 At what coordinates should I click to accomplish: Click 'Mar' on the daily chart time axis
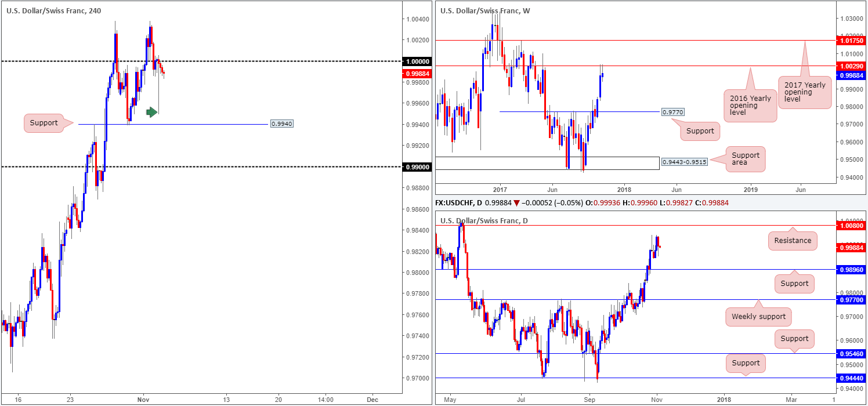[x=791, y=400]
